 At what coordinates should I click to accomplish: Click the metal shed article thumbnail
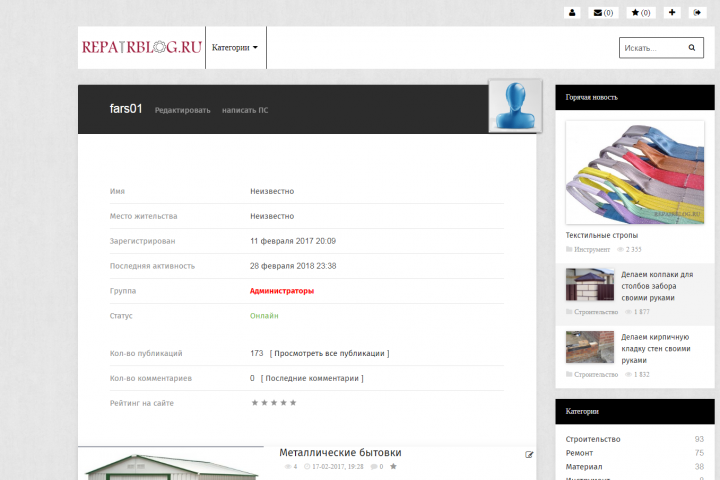pos(171,464)
